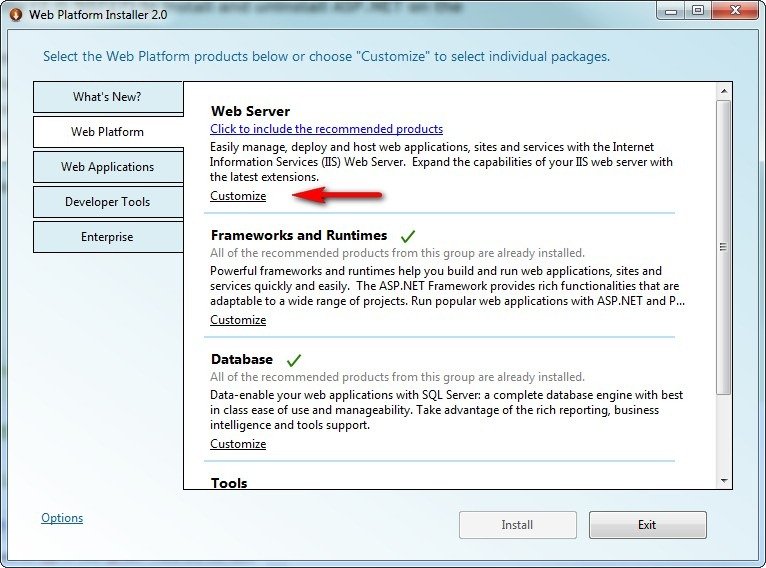Click the green checkmark beside Frameworks and Runtimes
Viewport: 766px width, 568px height.
(x=407, y=236)
